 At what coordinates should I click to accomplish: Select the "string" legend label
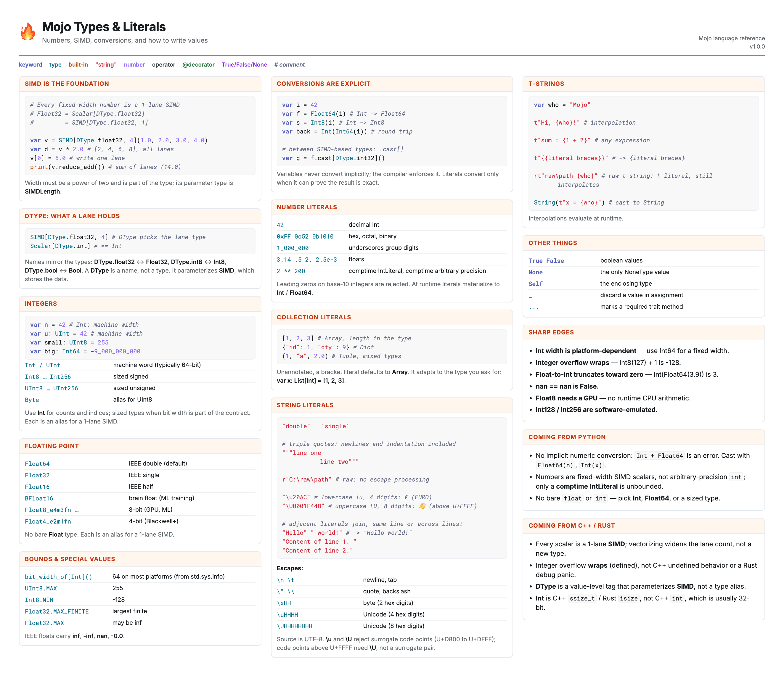106,65
